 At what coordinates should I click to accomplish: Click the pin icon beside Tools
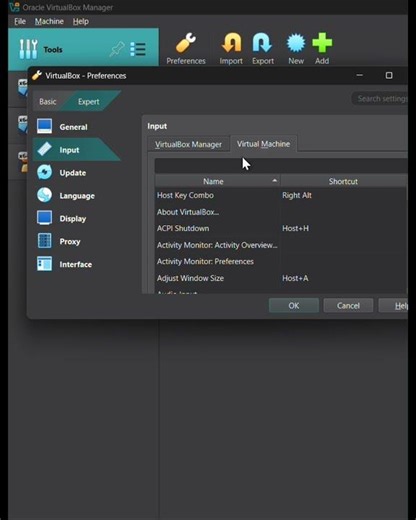pyautogui.click(x=117, y=49)
